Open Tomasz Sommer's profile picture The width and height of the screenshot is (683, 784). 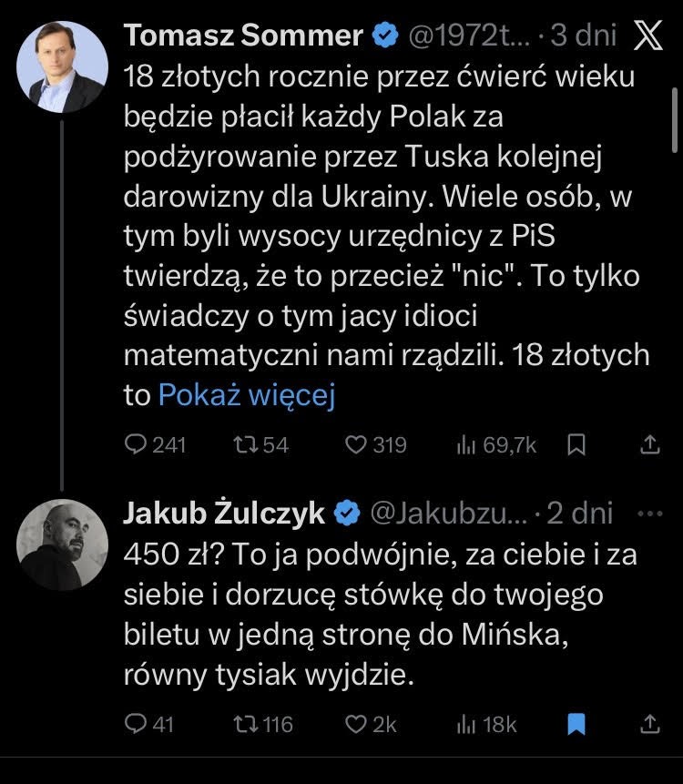62,66
